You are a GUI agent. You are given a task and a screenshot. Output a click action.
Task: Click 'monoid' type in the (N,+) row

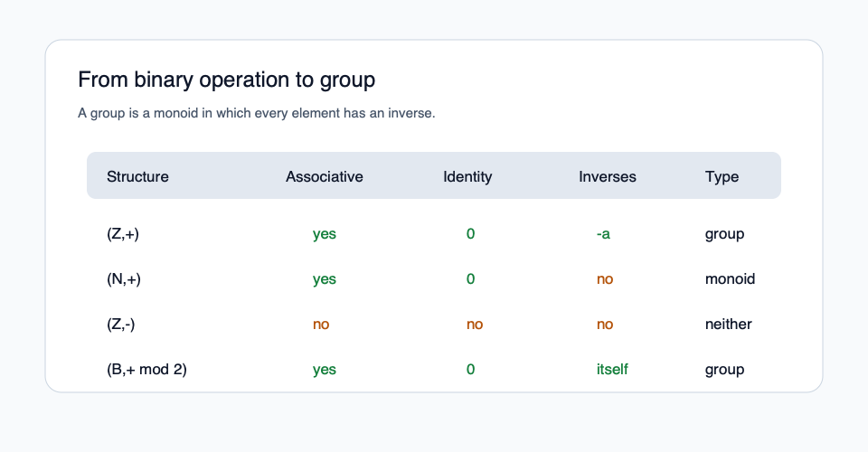point(730,279)
